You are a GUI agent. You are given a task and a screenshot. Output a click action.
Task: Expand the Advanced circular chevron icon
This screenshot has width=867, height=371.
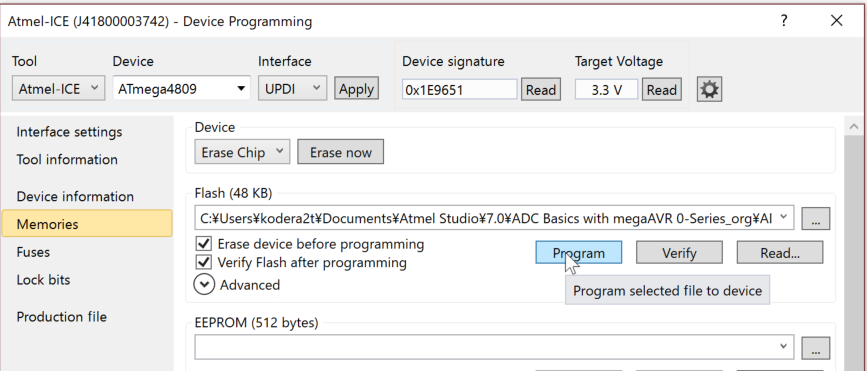click(x=204, y=285)
